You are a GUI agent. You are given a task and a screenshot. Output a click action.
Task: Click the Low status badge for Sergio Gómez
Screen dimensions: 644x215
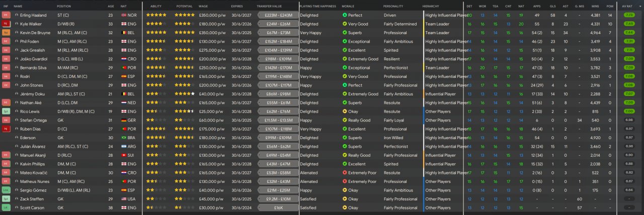(6, 190)
